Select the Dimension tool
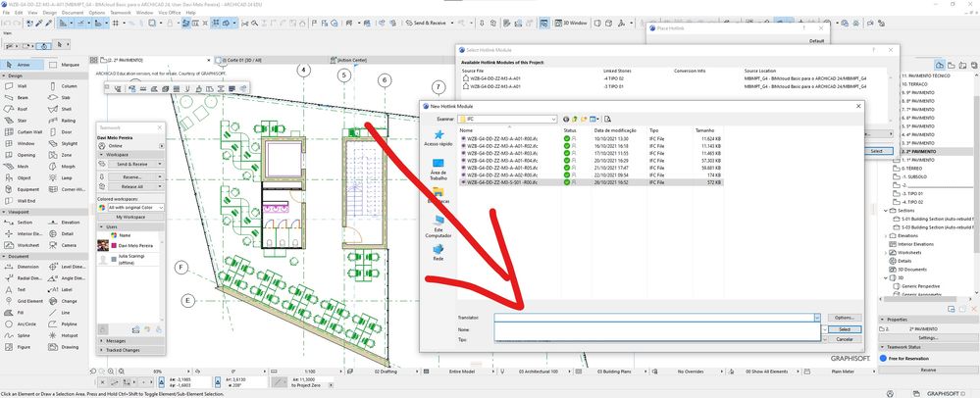 (22, 267)
